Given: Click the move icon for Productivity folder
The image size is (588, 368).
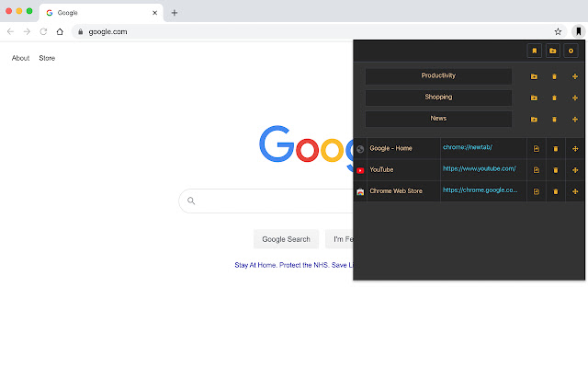Looking at the screenshot, I should coord(575,76).
